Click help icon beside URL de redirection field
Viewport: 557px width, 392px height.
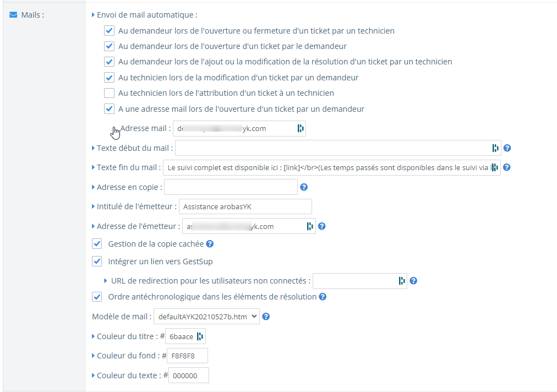click(x=413, y=281)
